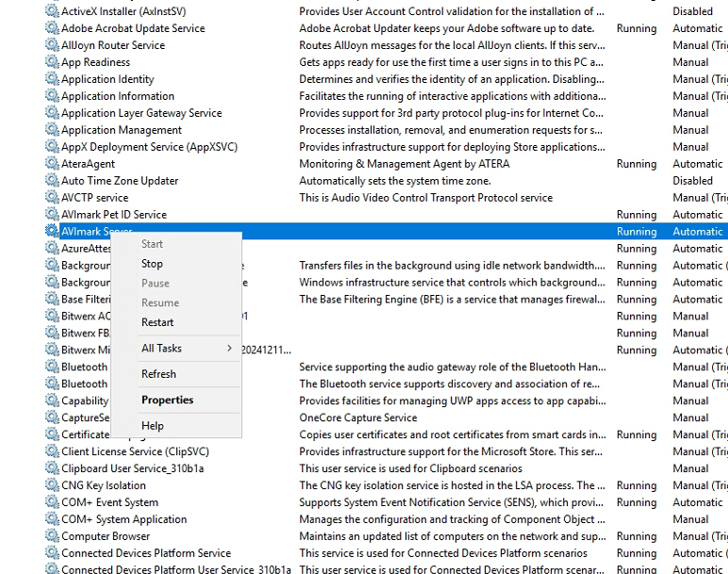Select Client License Service (ClipSVC) name
Viewport: 728px width, 574px height.
(135, 451)
